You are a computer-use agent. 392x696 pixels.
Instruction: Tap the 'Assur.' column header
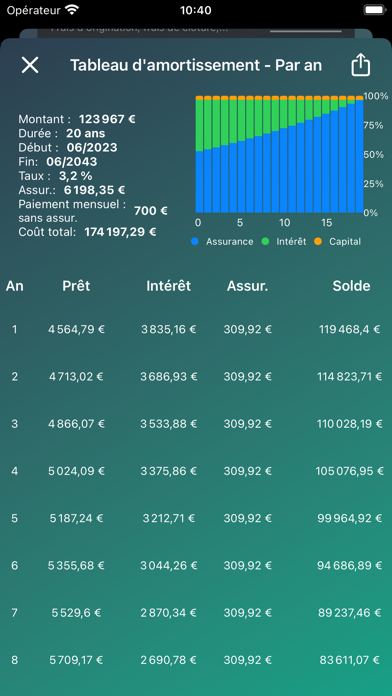pos(248,286)
